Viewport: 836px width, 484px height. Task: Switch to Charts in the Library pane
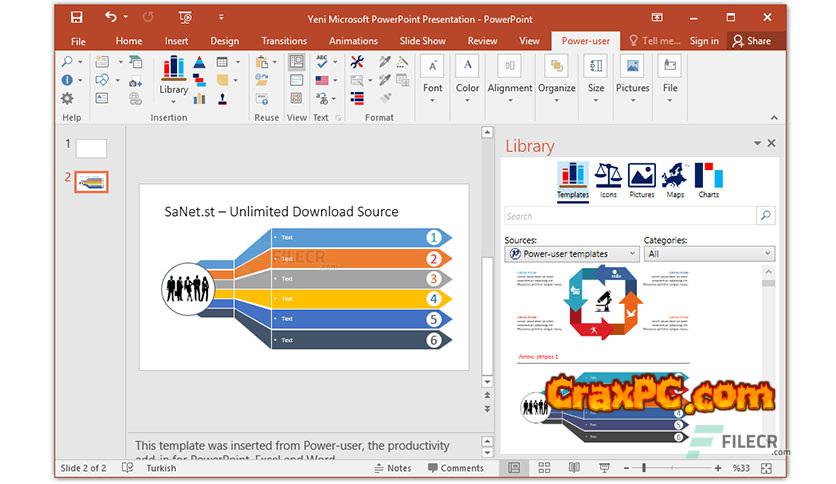pyautogui.click(x=709, y=180)
